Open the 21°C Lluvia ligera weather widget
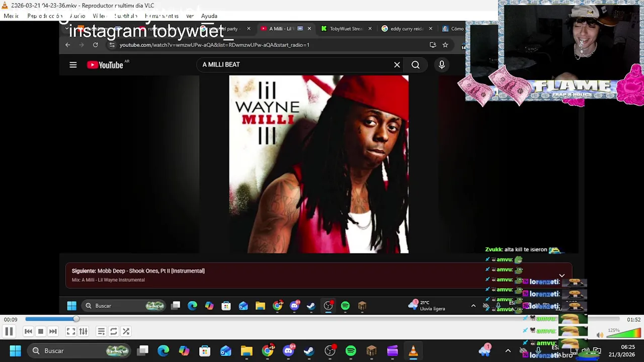 tap(427, 306)
